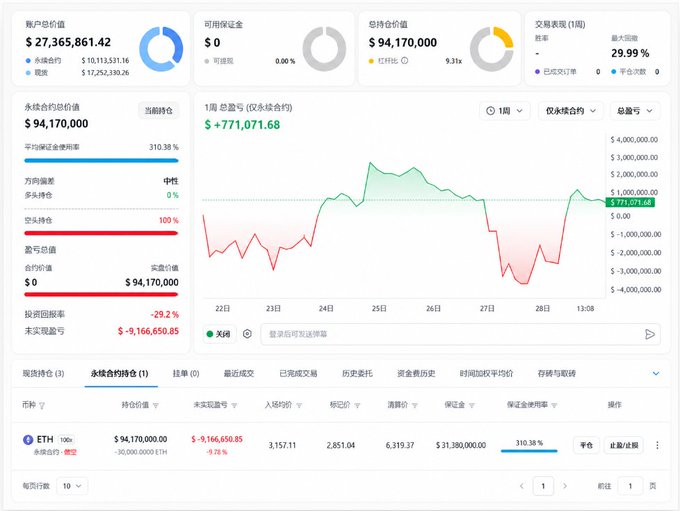Click the account total $ 27,365,861.42

[x=68, y=42]
